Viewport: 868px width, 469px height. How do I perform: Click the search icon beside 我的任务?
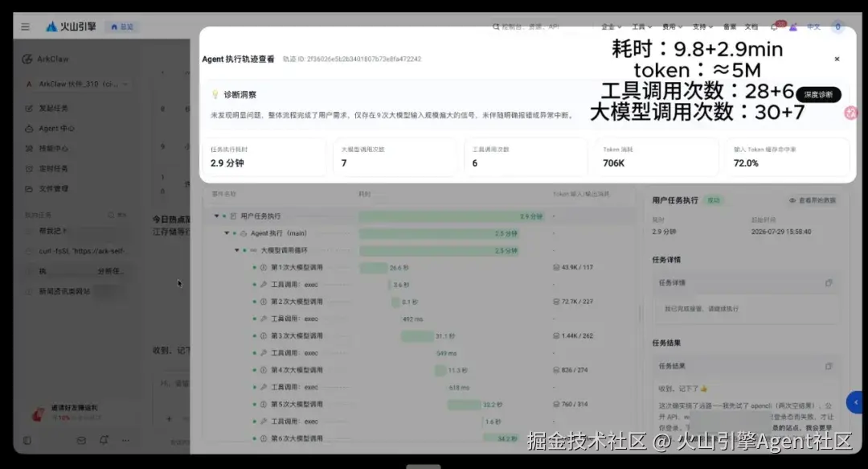pyautogui.click(x=111, y=215)
